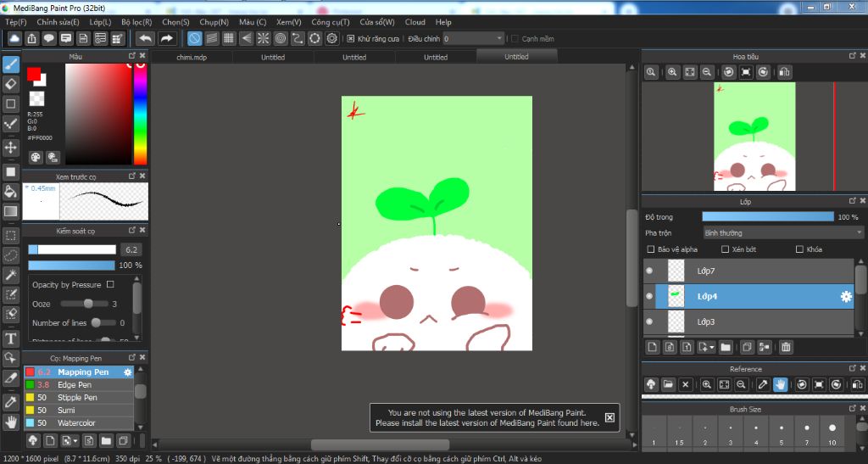Select the Bucket fill tool

10,192
